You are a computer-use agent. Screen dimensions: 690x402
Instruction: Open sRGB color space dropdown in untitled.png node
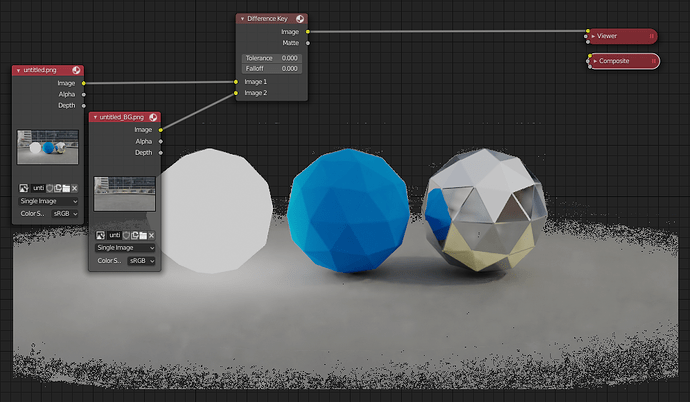(x=65, y=213)
